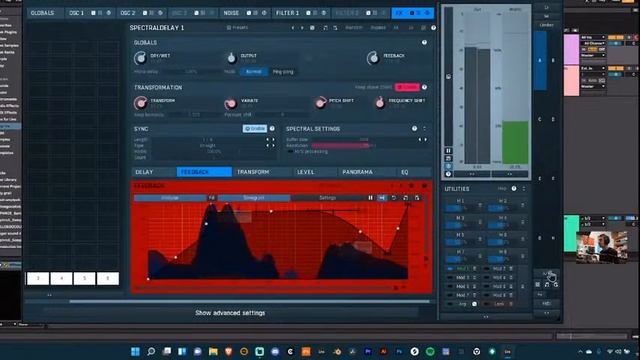Adjust the M 1 macro slider

460,208
